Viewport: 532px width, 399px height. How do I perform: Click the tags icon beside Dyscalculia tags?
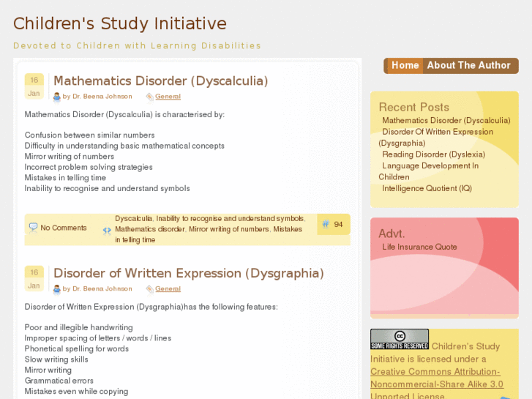(x=107, y=231)
